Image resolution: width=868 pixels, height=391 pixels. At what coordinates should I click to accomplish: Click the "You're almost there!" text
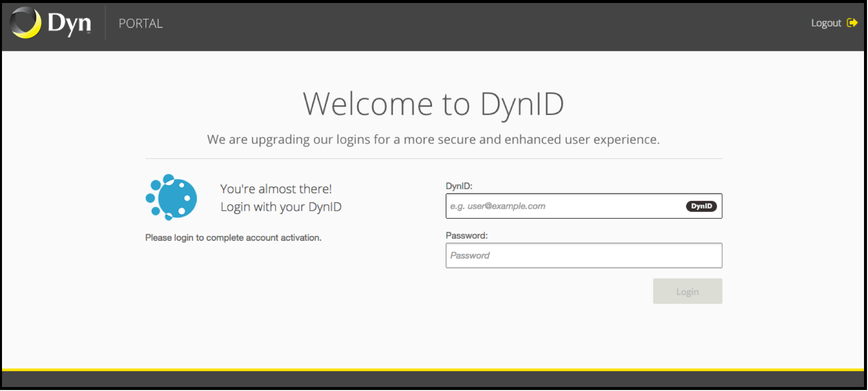276,189
